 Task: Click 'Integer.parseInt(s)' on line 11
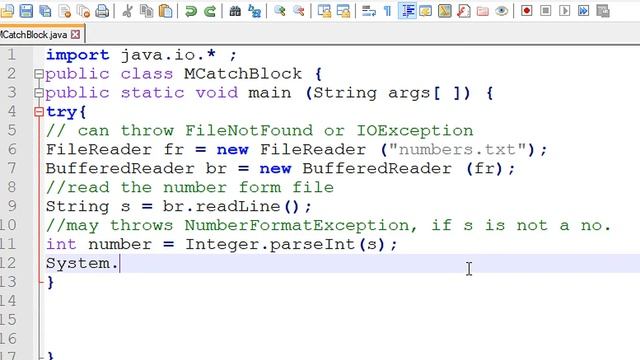(285, 244)
